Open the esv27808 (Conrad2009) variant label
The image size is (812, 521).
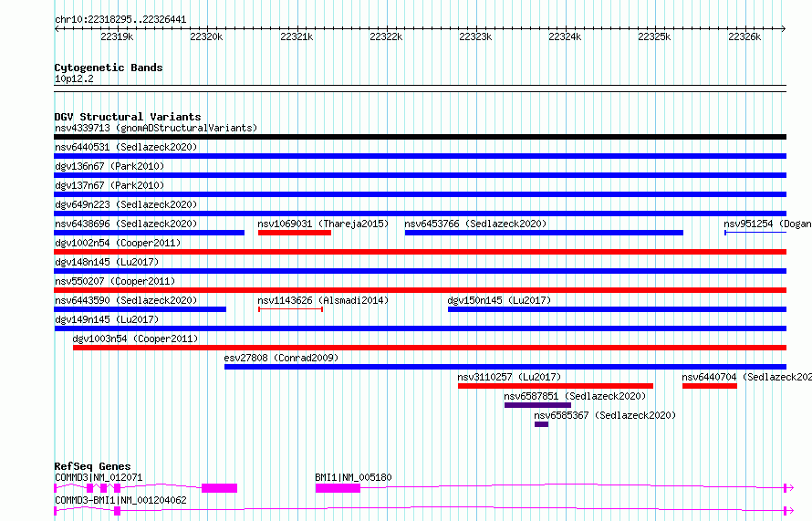point(281,358)
